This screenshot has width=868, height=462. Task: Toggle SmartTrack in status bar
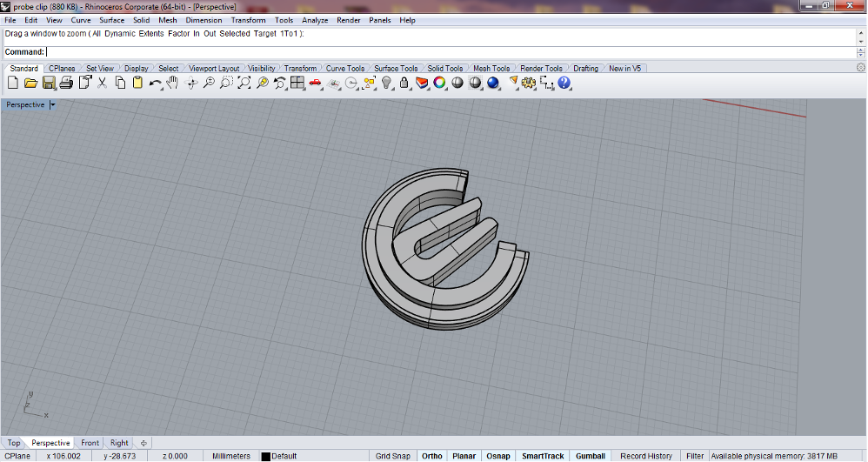click(x=543, y=456)
